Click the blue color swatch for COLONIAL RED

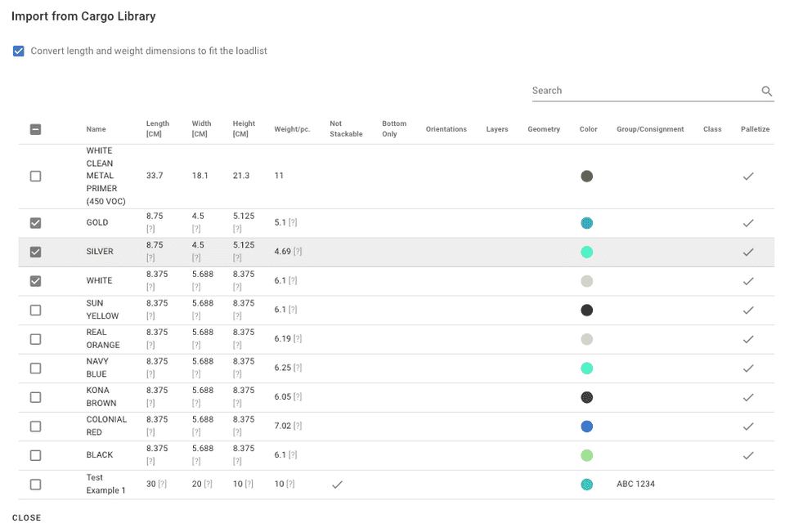pyautogui.click(x=586, y=427)
